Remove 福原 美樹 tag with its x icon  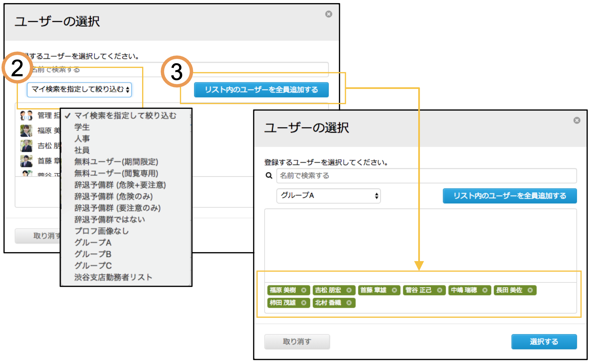click(x=304, y=290)
